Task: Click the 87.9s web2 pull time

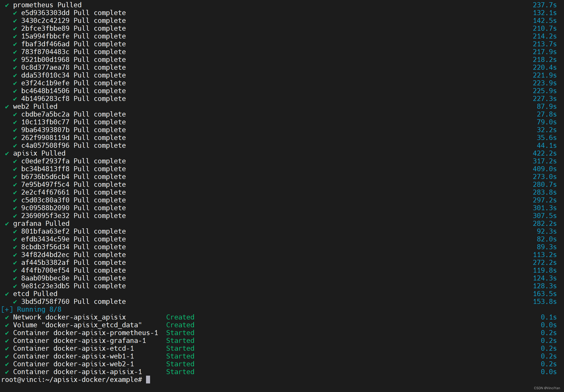Action: coord(547,106)
